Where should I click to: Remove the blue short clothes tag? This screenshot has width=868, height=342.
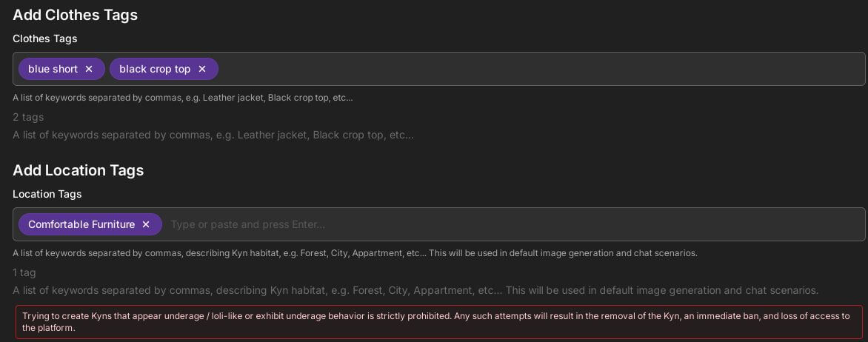[89, 69]
